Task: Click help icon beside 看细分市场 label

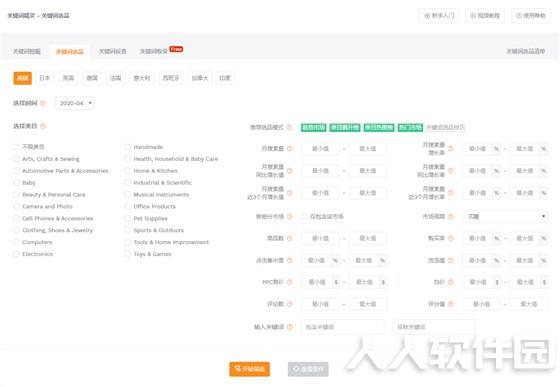Action: coord(290,216)
